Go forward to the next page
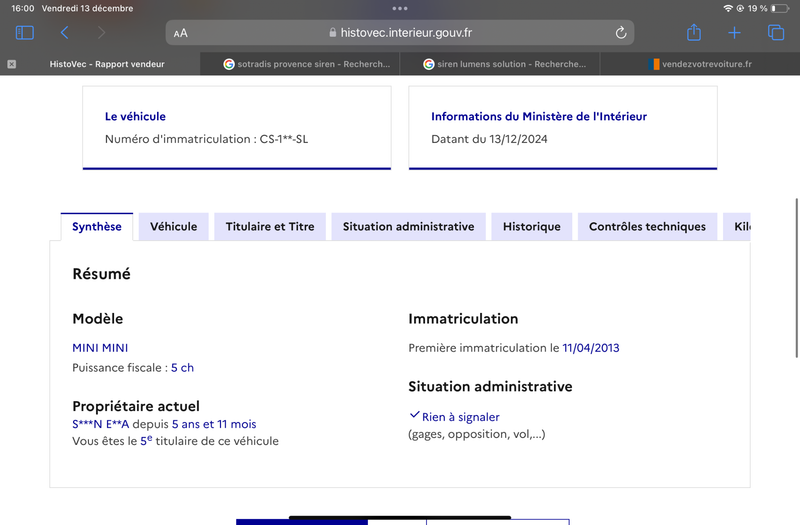Screen dimensions: 800x525 (x=101, y=33)
